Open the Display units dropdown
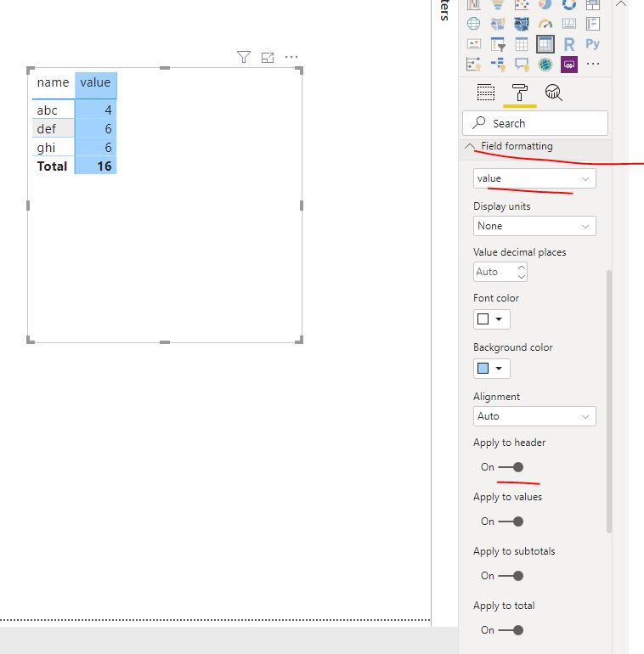 point(534,226)
